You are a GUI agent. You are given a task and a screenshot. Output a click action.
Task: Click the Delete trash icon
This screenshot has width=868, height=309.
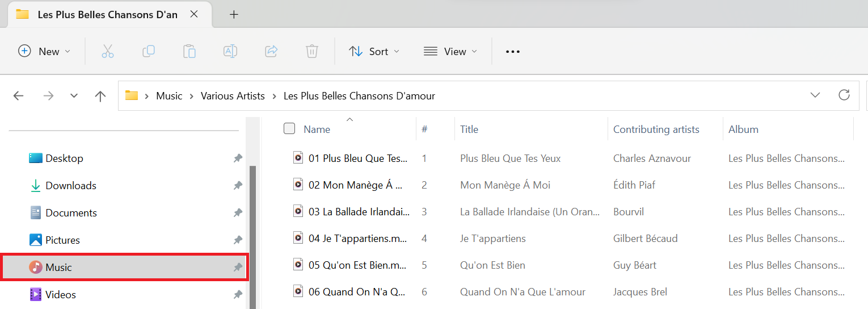click(x=312, y=52)
